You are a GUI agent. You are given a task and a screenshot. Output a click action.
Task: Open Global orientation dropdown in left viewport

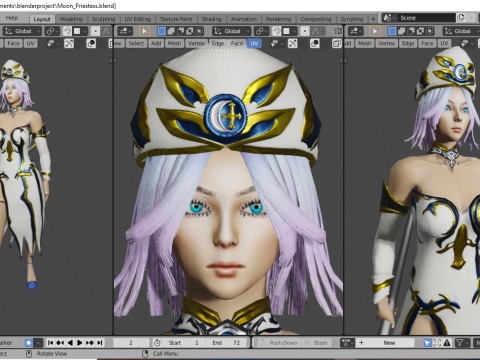tap(22, 31)
